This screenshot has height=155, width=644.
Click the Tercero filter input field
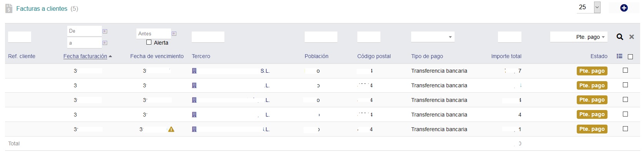[x=208, y=37]
